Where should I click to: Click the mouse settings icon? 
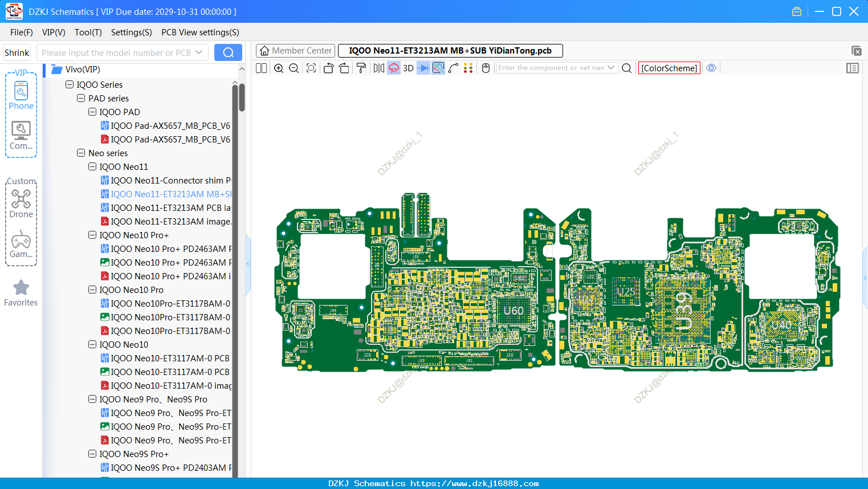(486, 68)
